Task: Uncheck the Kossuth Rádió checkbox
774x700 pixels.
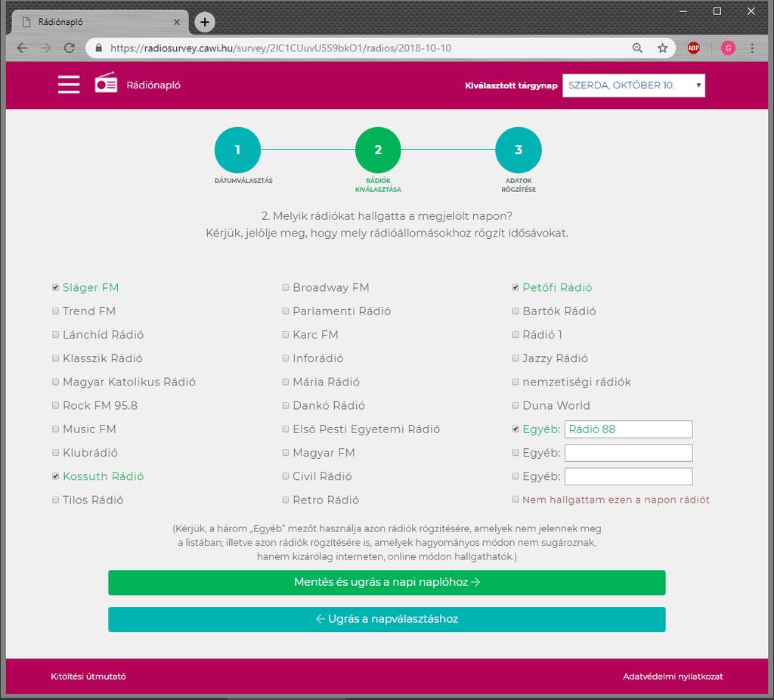Action: (x=56, y=476)
